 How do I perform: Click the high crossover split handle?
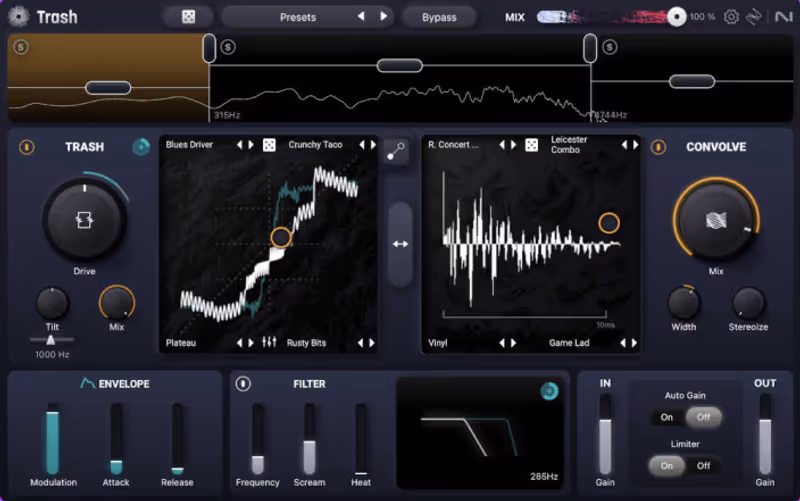click(590, 48)
